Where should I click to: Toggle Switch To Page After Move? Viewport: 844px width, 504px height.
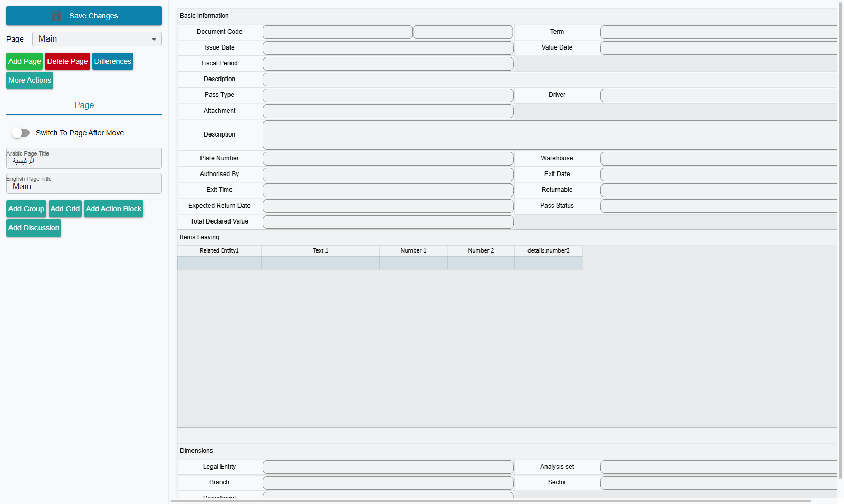(x=21, y=133)
